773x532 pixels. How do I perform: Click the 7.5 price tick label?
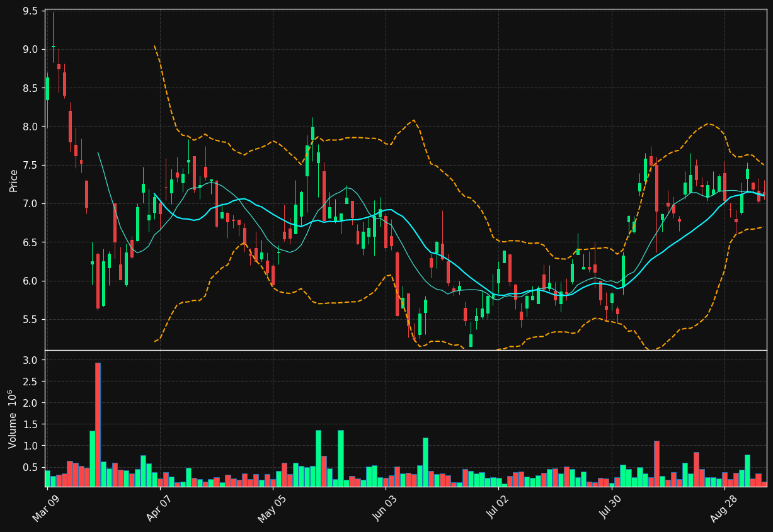[x=31, y=166]
